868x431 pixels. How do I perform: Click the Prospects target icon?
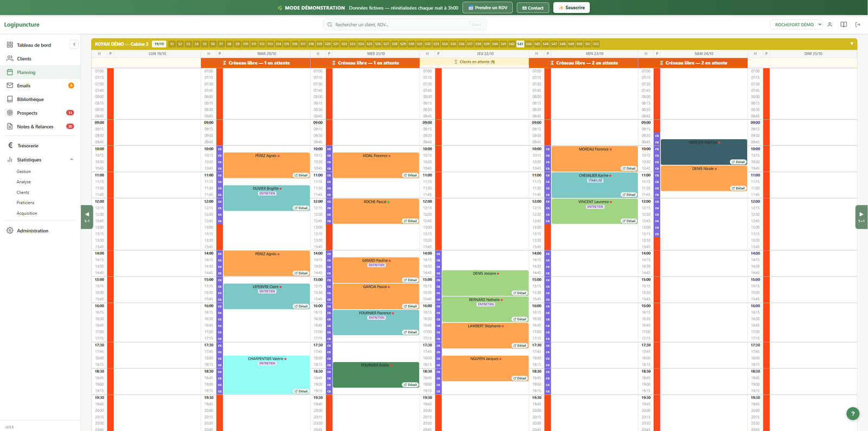click(x=10, y=113)
